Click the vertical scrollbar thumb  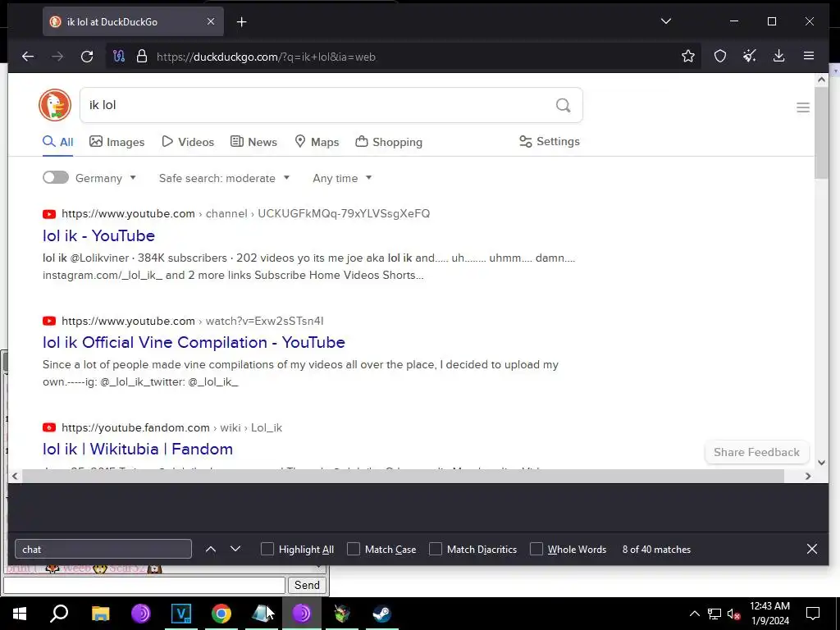(821, 133)
